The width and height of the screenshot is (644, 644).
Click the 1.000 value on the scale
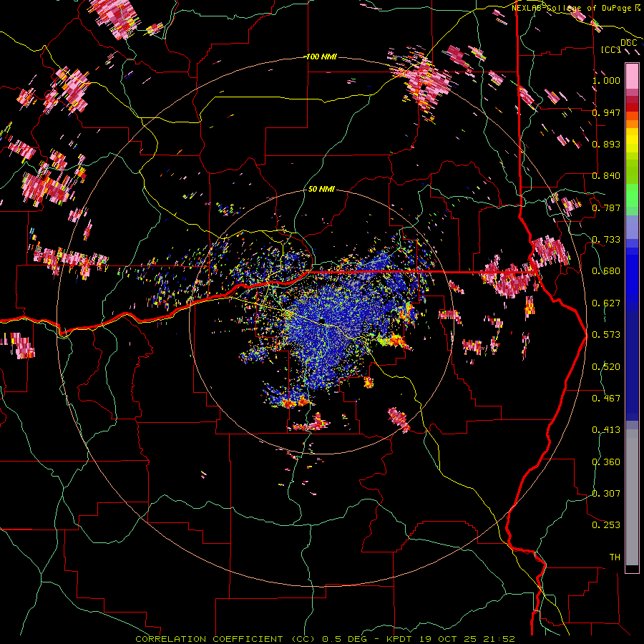click(x=606, y=80)
